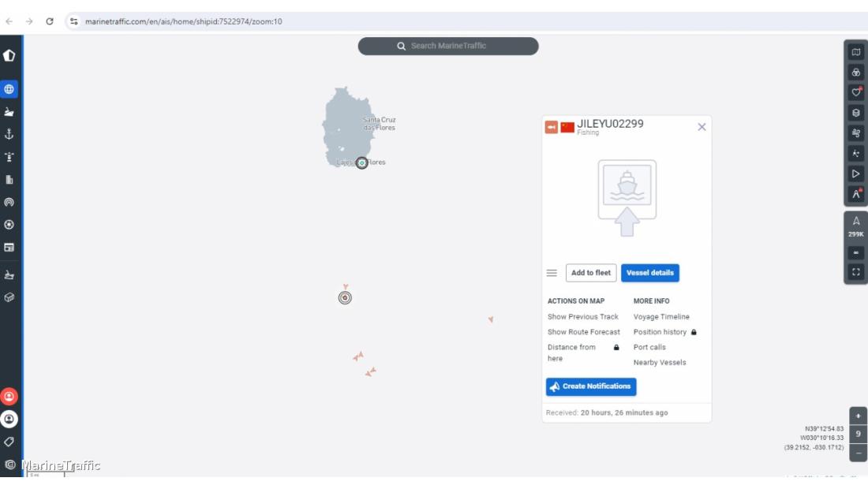The image size is (868, 489).
Task: Toggle fullscreen map view
Action: coord(856,272)
